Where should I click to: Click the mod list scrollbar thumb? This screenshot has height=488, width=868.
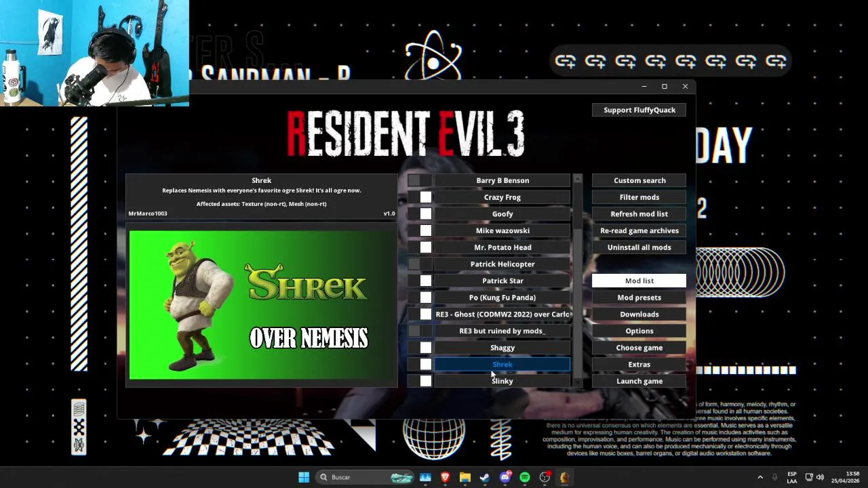(x=578, y=207)
